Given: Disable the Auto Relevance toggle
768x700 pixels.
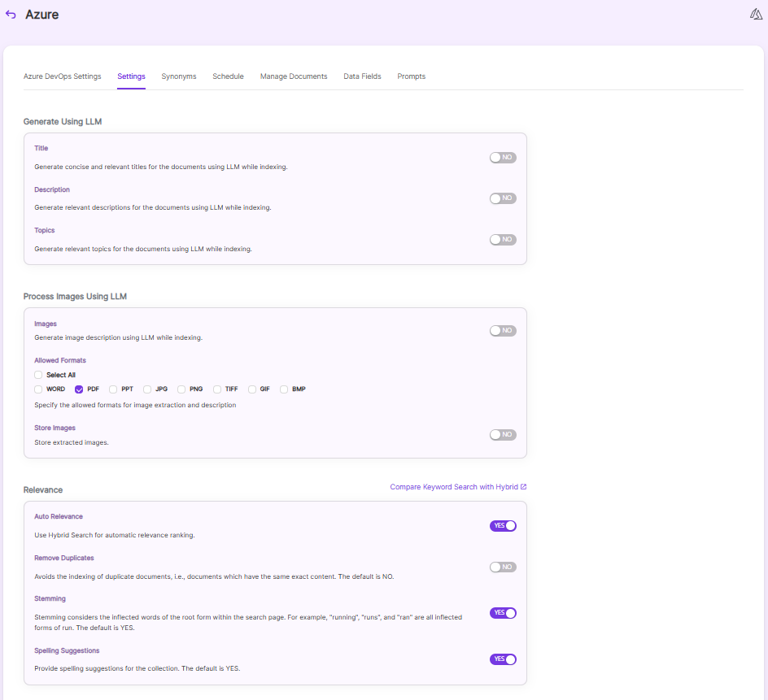Looking at the screenshot, I should [503, 526].
